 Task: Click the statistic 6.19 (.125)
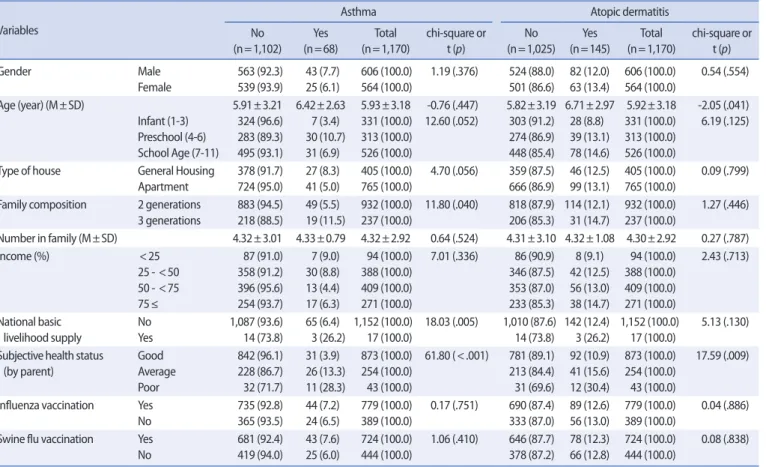coord(724,121)
